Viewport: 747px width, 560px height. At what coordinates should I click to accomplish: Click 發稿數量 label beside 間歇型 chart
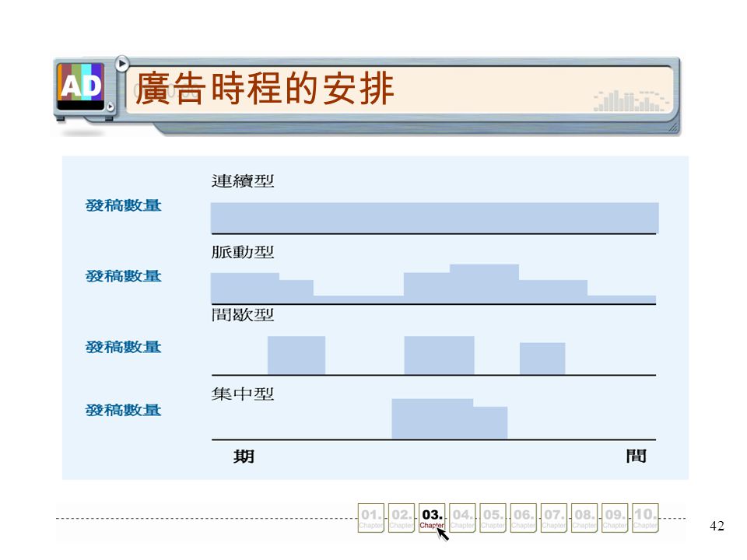[x=124, y=347]
